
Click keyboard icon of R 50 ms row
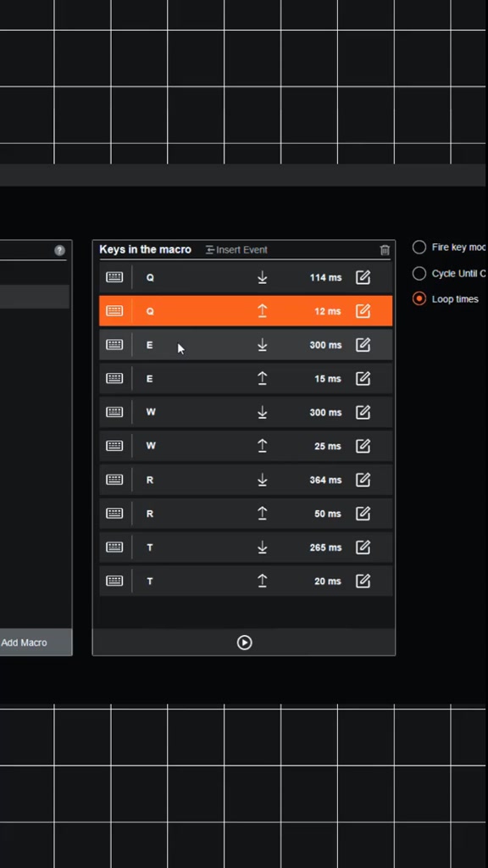[x=114, y=514]
